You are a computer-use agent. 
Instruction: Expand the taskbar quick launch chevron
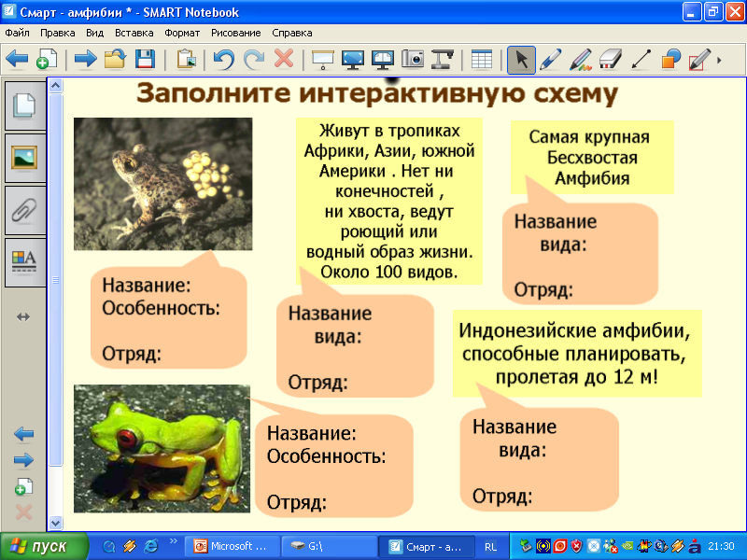[x=174, y=541]
